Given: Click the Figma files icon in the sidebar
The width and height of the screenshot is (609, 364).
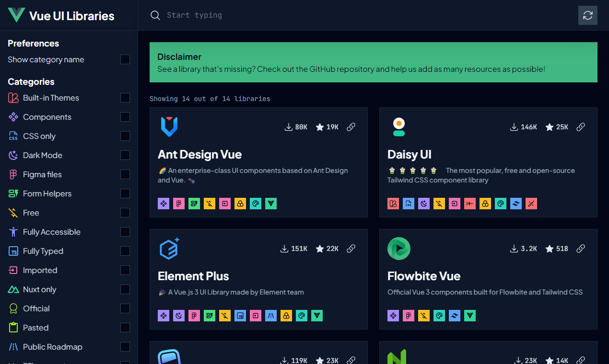Looking at the screenshot, I should click(13, 174).
